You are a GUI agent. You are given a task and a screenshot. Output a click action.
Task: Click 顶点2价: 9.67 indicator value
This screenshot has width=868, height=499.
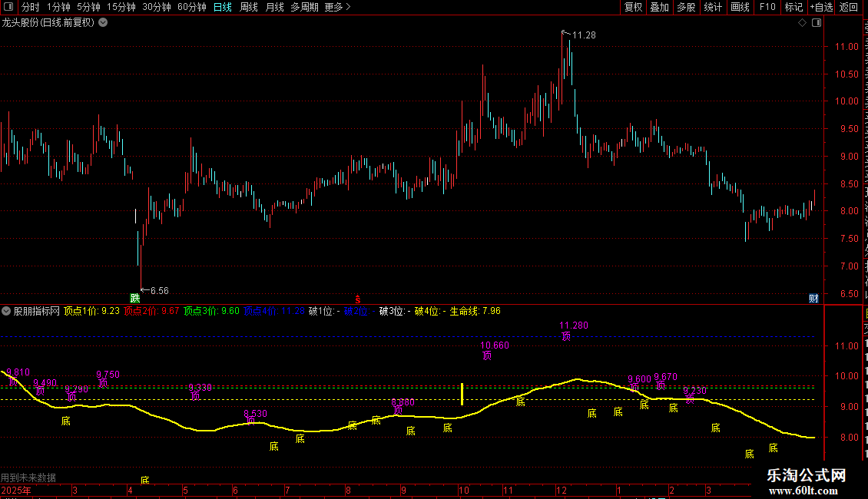(x=151, y=311)
